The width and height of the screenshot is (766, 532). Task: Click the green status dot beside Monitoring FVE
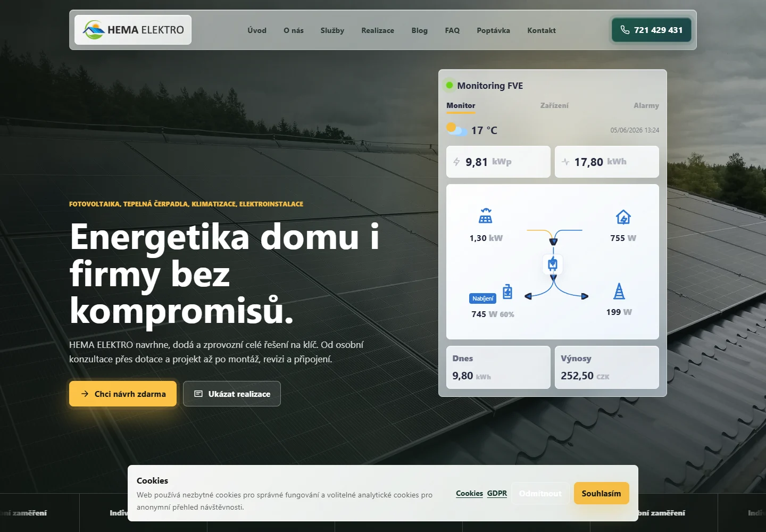point(449,85)
